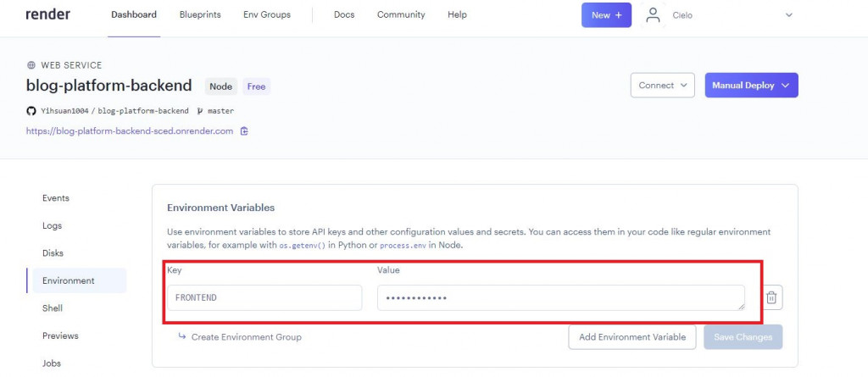The image size is (868, 377).
Task: Open the blog-platform-backend-sced.onrender.com link
Action: pos(130,131)
